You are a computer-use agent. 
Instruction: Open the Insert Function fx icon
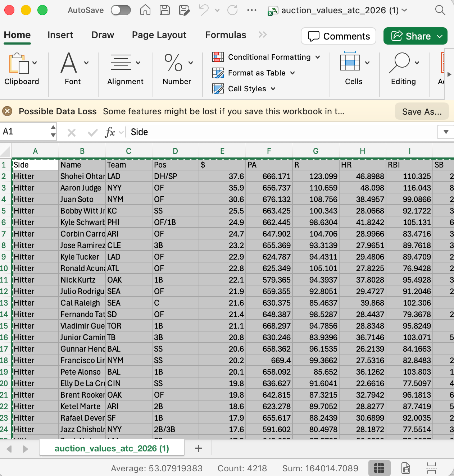tap(110, 132)
